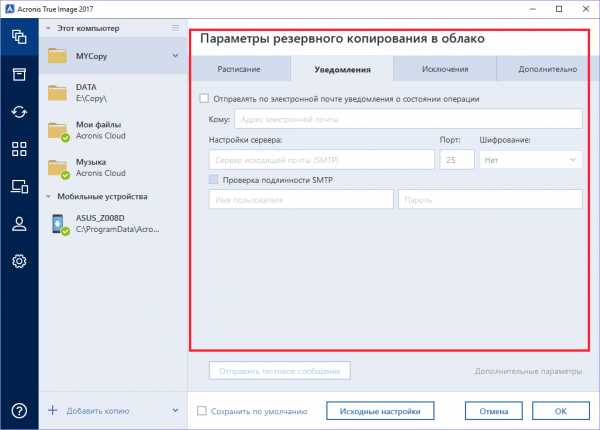
Task: Switch to the Исключения tab
Action: (x=444, y=69)
